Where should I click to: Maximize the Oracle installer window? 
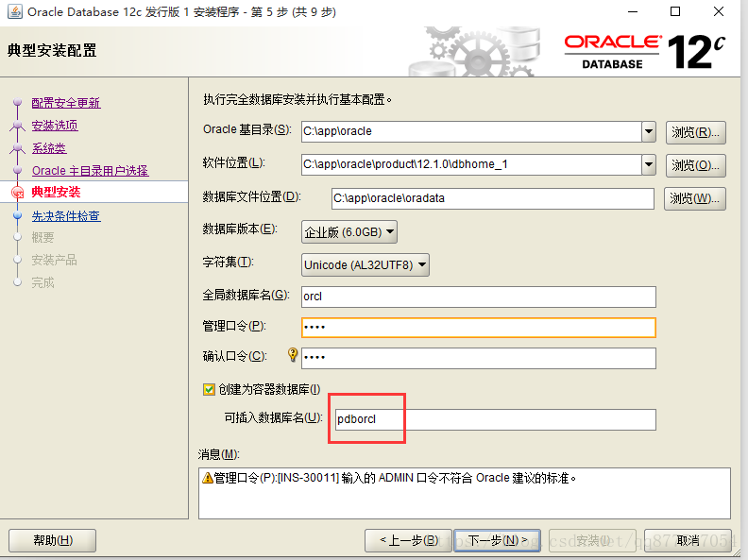(675, 11)
